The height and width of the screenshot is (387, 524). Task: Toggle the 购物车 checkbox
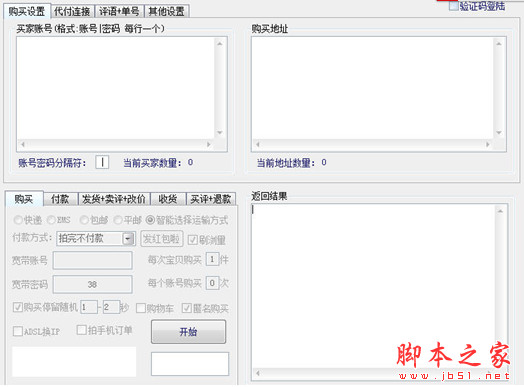(141, 308)
